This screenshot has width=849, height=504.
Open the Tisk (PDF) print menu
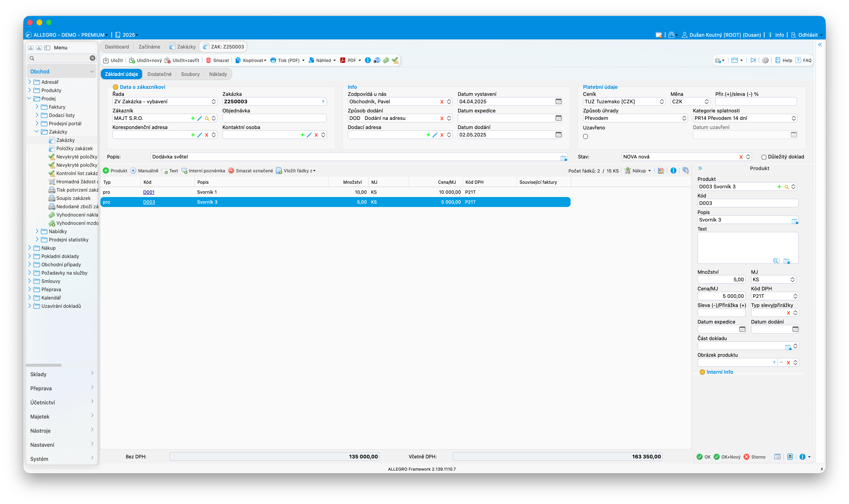tap(287, 60)
